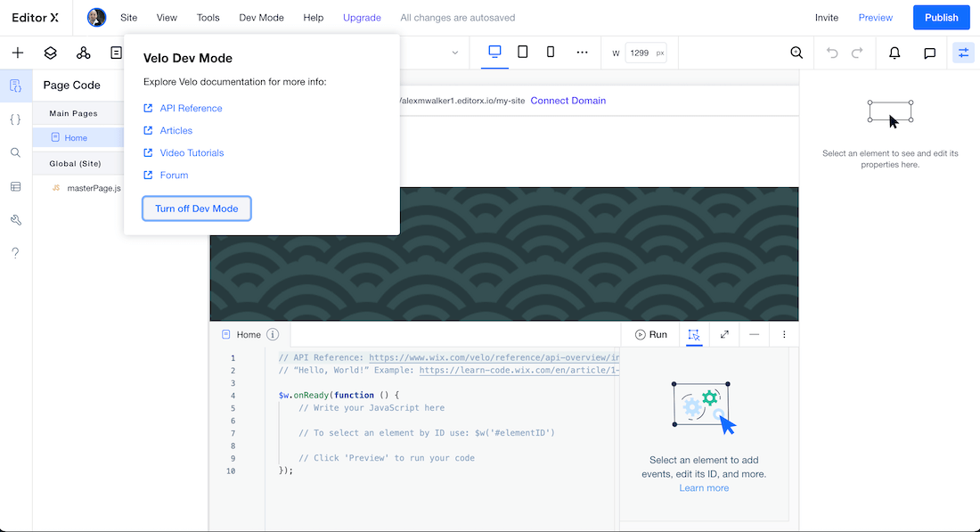Click Turn off Dev Mode button
The width and height of the screenshot is (980, 532).
197,209
